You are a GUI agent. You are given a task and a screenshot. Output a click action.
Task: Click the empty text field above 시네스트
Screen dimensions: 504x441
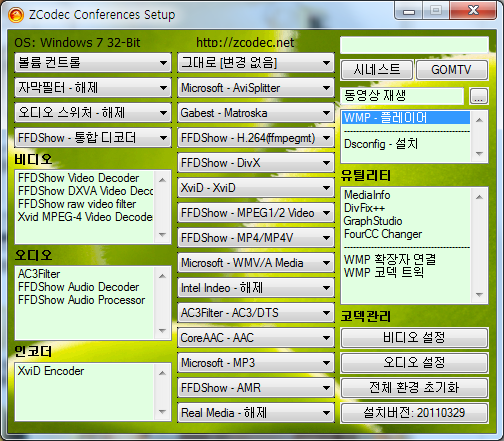(x=414, y=45)
